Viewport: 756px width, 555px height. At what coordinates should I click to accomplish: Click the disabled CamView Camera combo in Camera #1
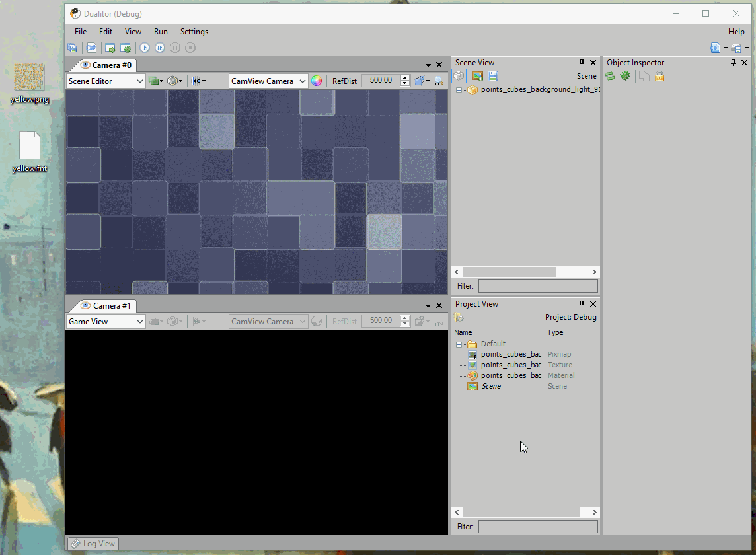tap(268, 322)
